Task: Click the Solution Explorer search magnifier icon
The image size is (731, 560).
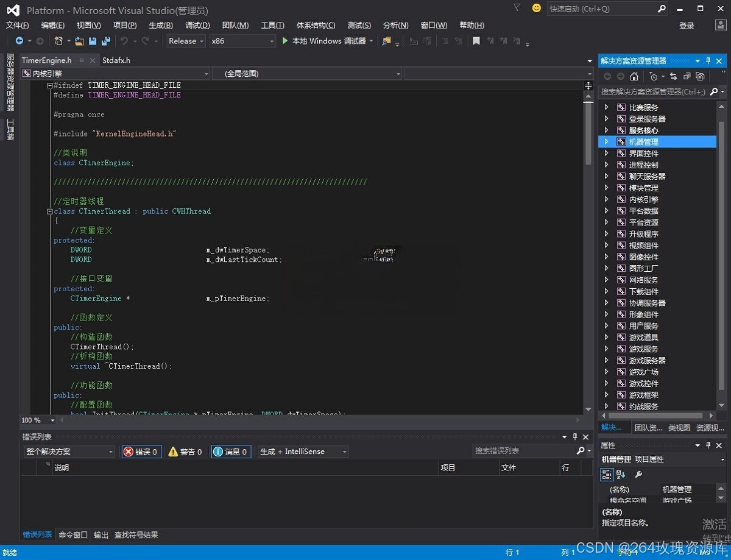Action: coord(714,91)
